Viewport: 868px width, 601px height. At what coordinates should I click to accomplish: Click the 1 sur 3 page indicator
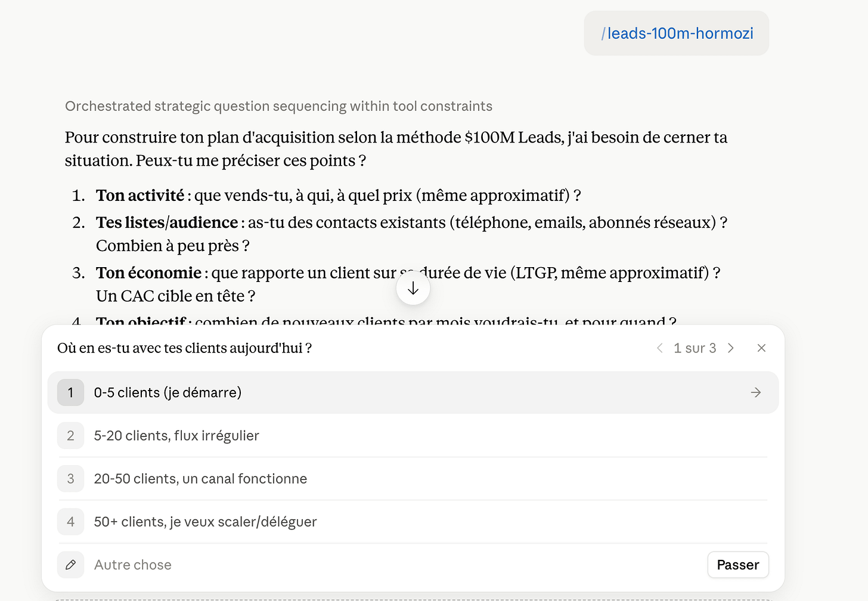[695, 348]
